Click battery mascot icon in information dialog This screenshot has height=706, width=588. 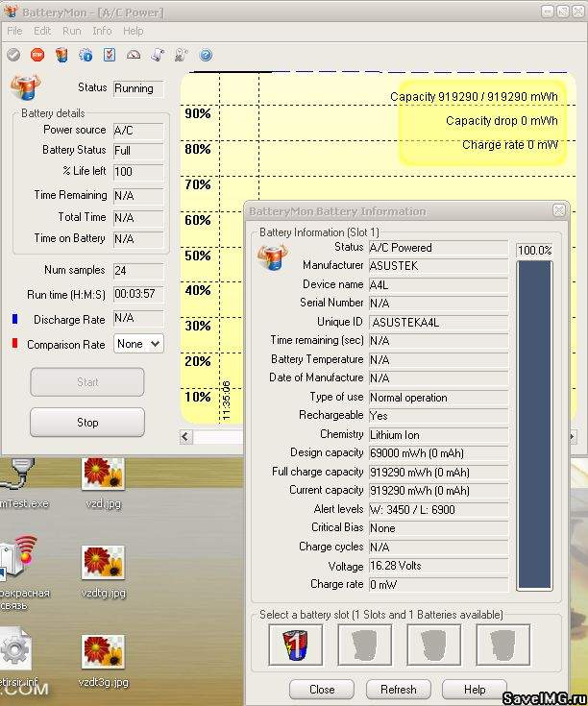273,256
